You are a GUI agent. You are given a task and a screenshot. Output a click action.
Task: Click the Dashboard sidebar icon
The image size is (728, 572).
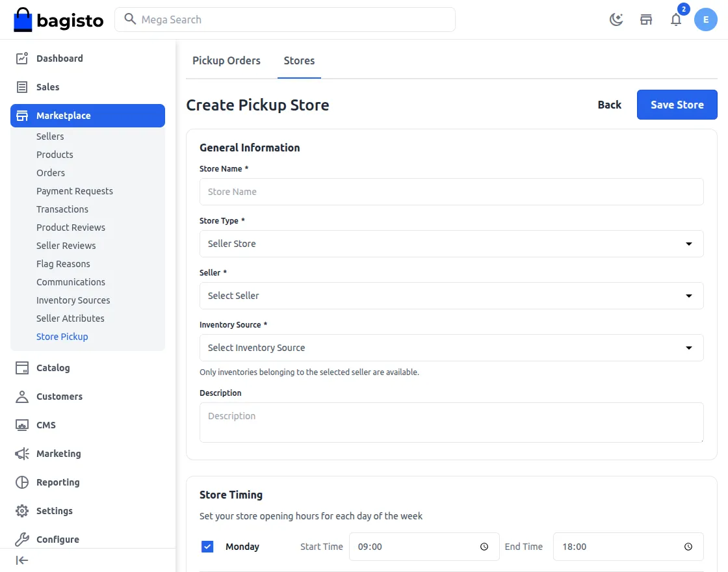click(x=22, y=58)
